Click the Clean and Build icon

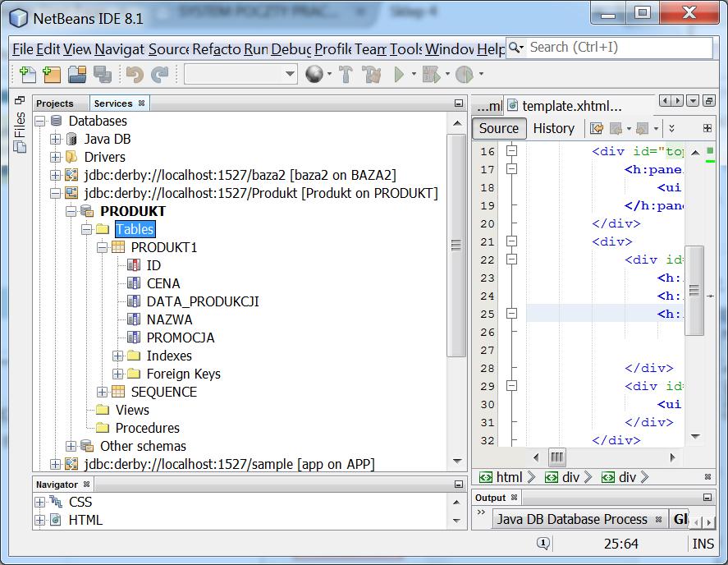pyautogui.click(x=372, y=75)
